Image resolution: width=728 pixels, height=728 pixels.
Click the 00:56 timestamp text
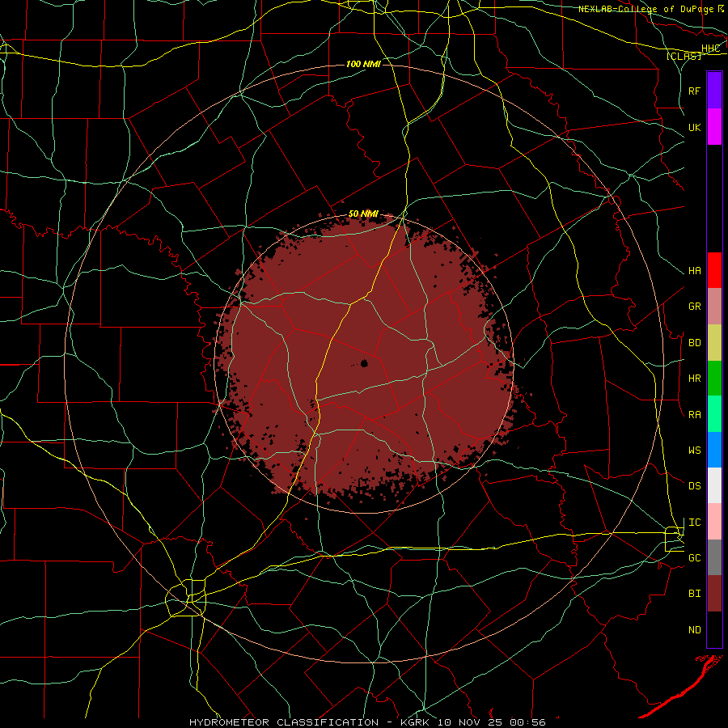(x=527, y=722)
